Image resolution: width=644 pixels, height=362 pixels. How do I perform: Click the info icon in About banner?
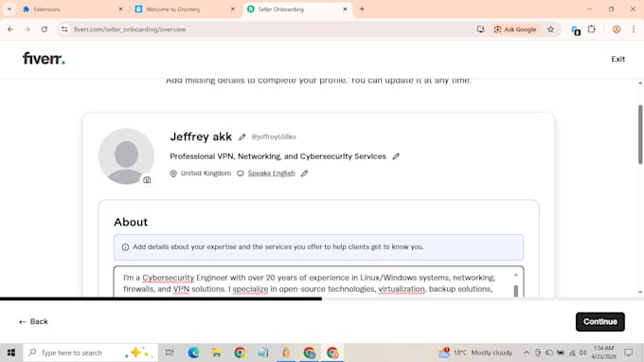[x=125, y=247]
